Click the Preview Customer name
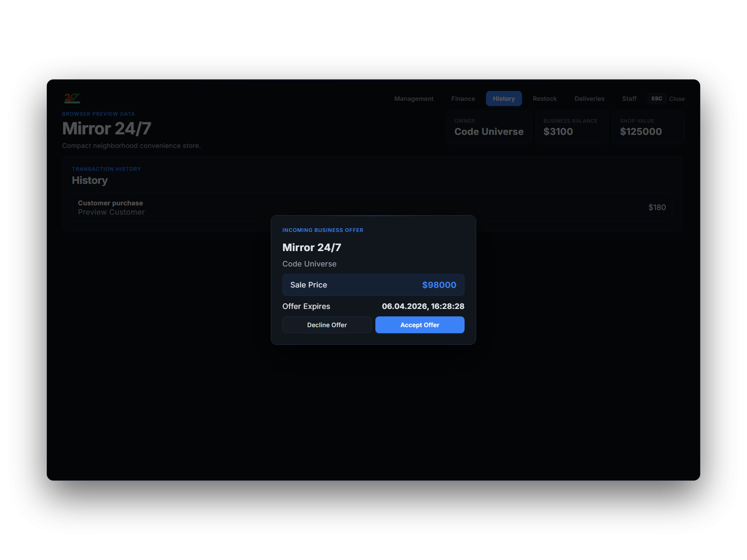Screen dimensions: 747x560 coord(111,212)
